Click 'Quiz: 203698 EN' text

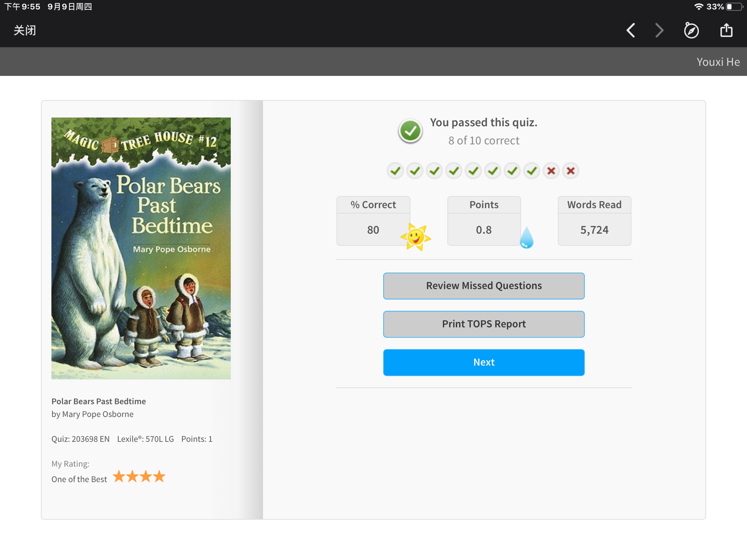pos(81,439)
